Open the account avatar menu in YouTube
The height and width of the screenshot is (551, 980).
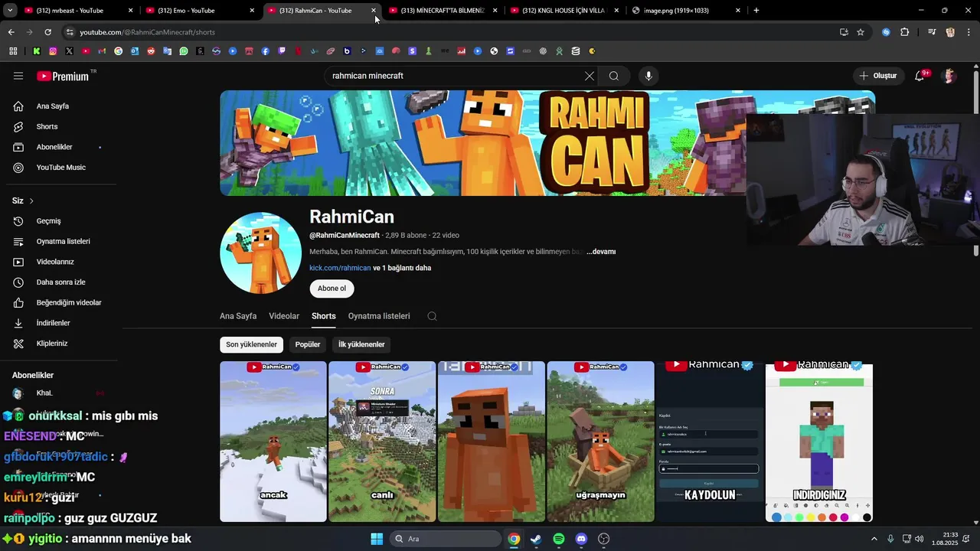pyautogui.click(x=949, y=76)
